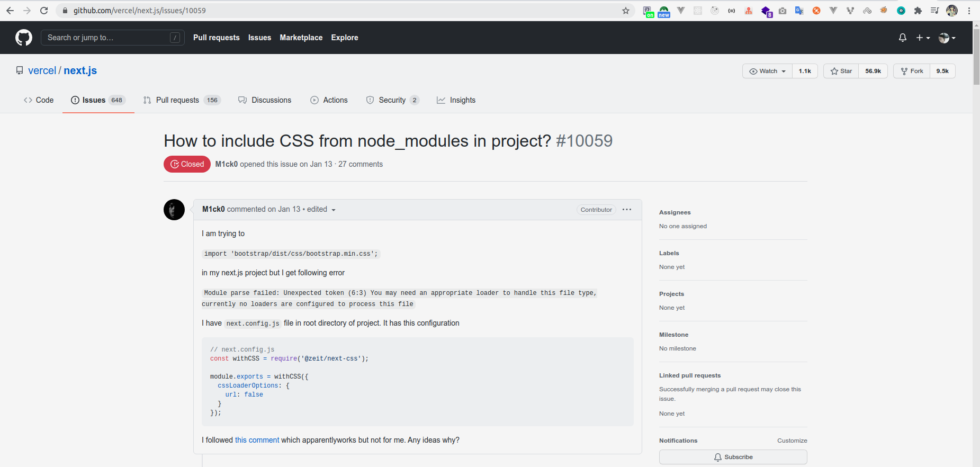Fork the repository
The width and height of the screenshot is (980, 467).
(x=912, y=71)
